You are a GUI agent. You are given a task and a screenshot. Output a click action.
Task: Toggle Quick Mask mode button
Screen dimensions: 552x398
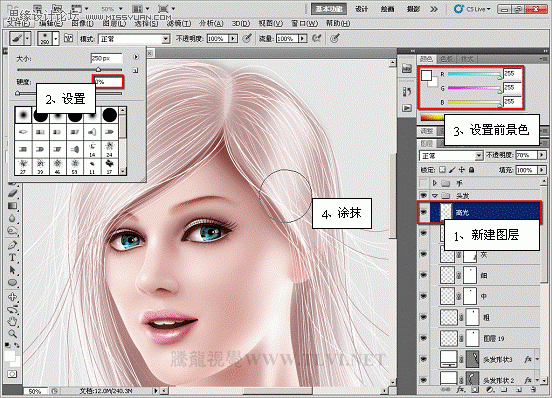coord(12,374)
